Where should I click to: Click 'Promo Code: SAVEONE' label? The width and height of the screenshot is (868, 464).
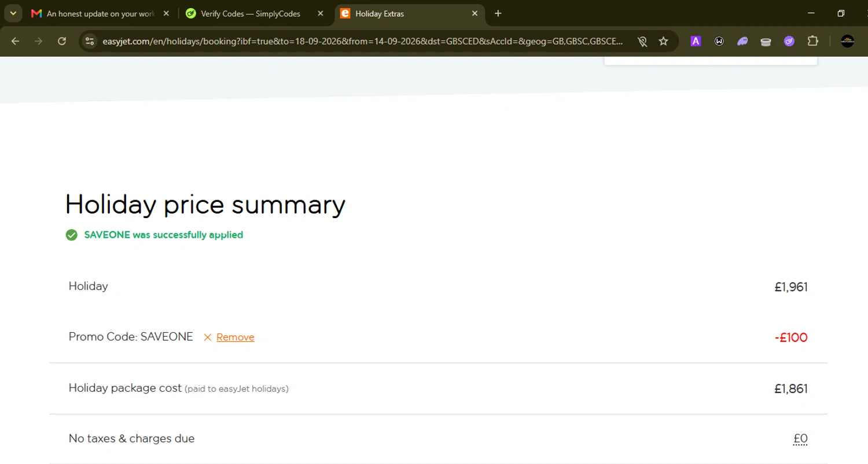(x=131, y=337)
